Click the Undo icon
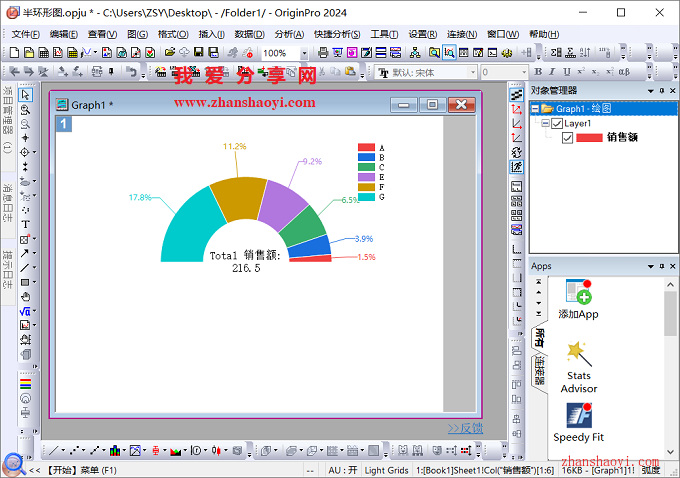Viewport: 680px width, 478px height. [x=132, y=72]
